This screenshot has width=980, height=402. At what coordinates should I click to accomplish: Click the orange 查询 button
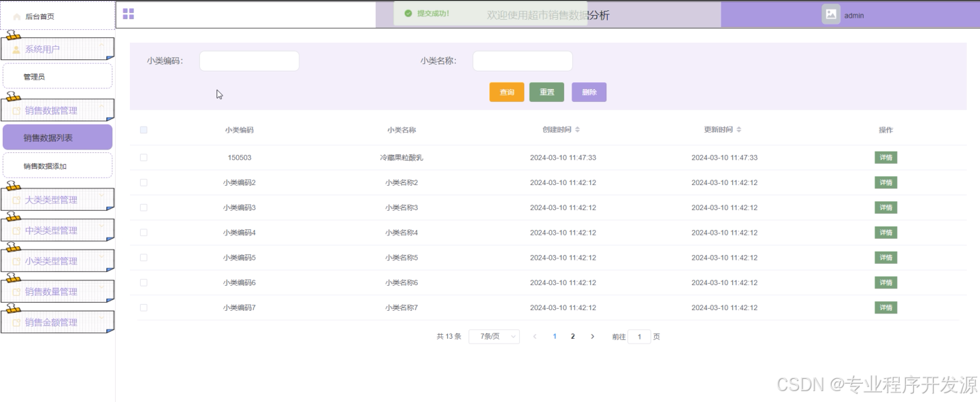507,93
